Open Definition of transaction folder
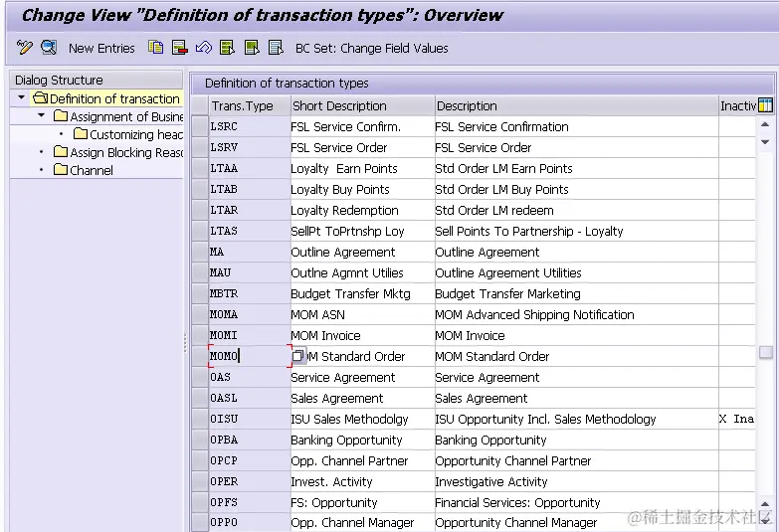Image resolution: width=779 pixels, height=532 pixels. tap(106, 98)
